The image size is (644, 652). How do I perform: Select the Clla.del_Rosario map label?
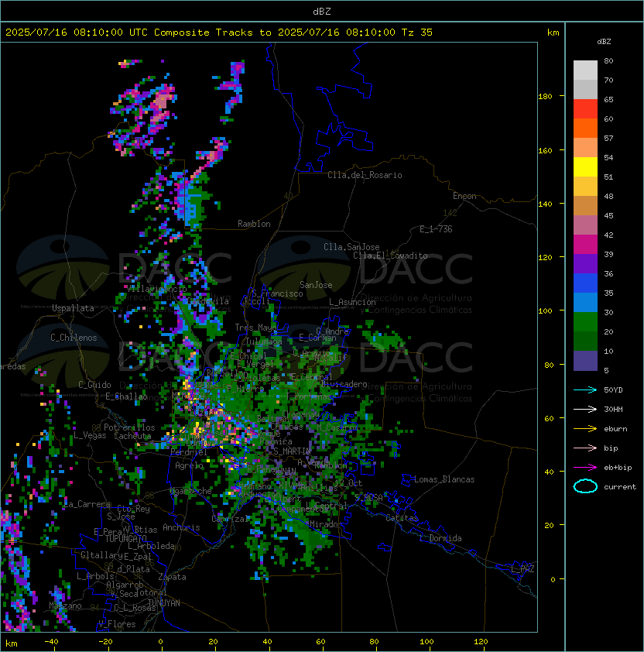click(365, 175)
